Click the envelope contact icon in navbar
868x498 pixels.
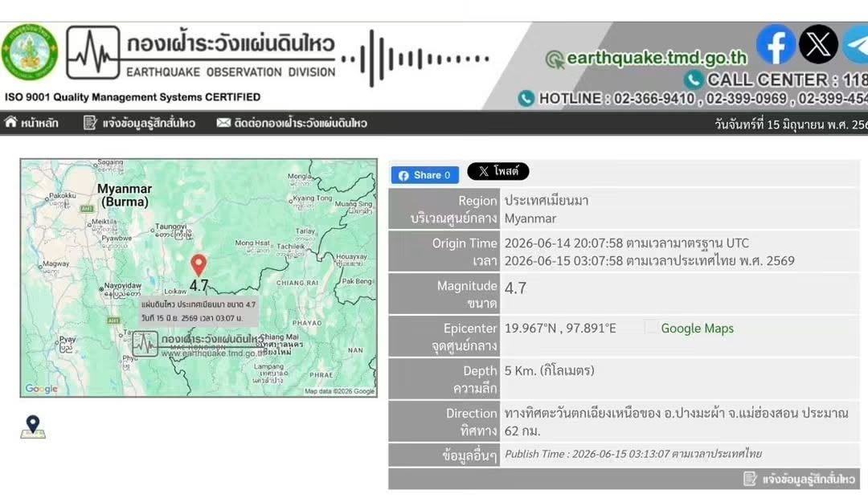[x=223, y=123]
